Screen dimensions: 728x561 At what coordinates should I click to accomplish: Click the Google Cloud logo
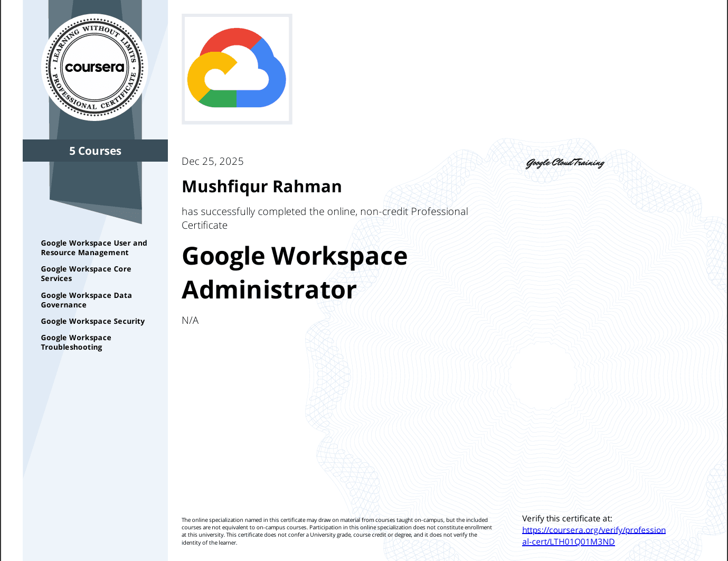point(237,69)
